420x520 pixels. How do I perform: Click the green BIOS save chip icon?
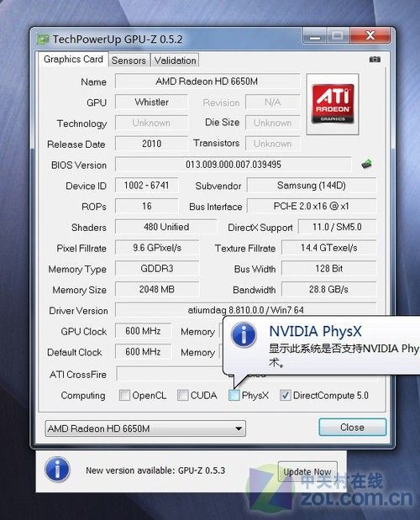coord(366,164)
